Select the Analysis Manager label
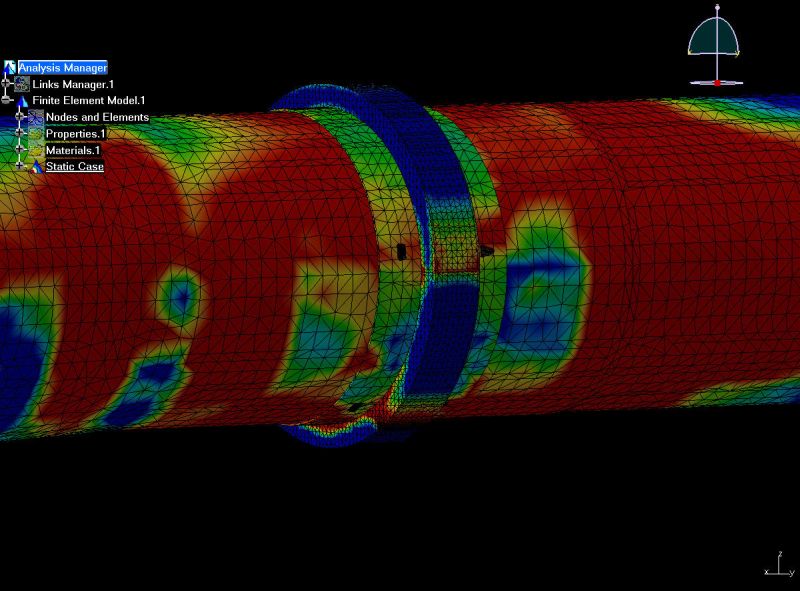The width and height of the screenshot is (800, 591). [x=62, y=68]
